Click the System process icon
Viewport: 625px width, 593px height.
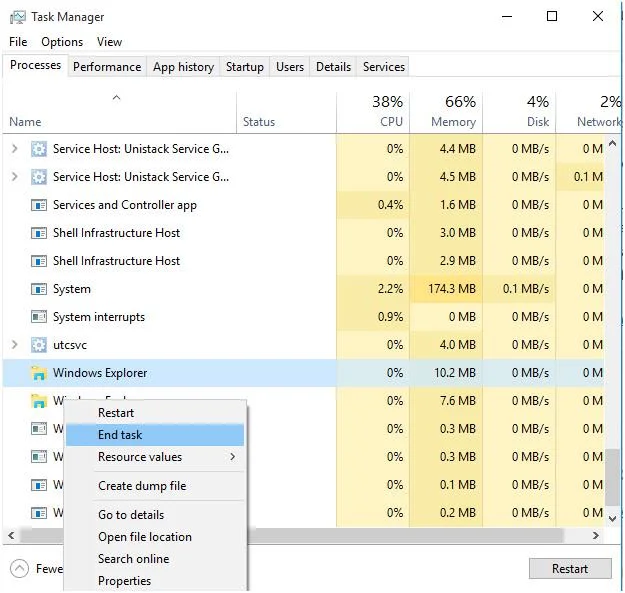39,289
